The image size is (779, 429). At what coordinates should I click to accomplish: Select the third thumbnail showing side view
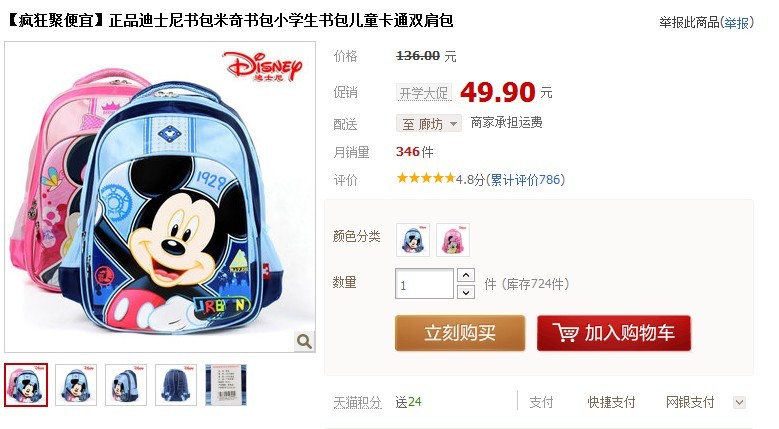click(x=126, y=385)
